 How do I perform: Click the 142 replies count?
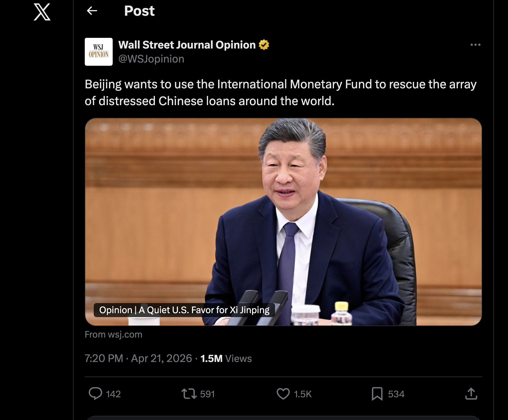pos(113,394)
